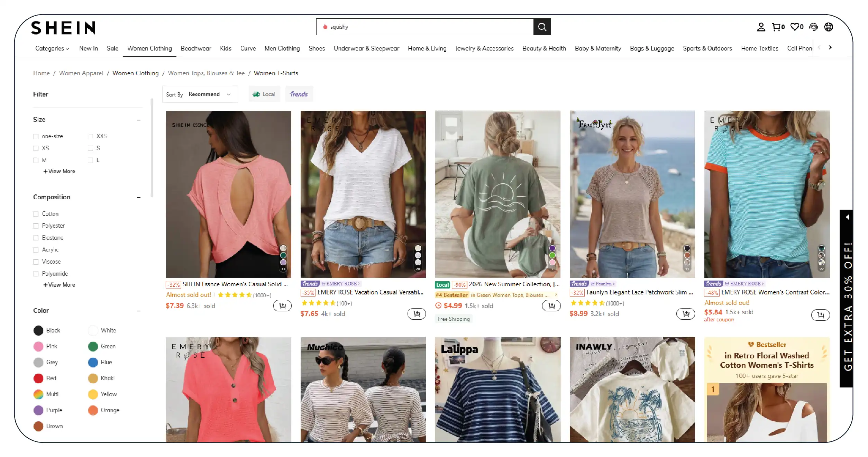
Task: Check the one-size size filter
Action: pos(36,136)
